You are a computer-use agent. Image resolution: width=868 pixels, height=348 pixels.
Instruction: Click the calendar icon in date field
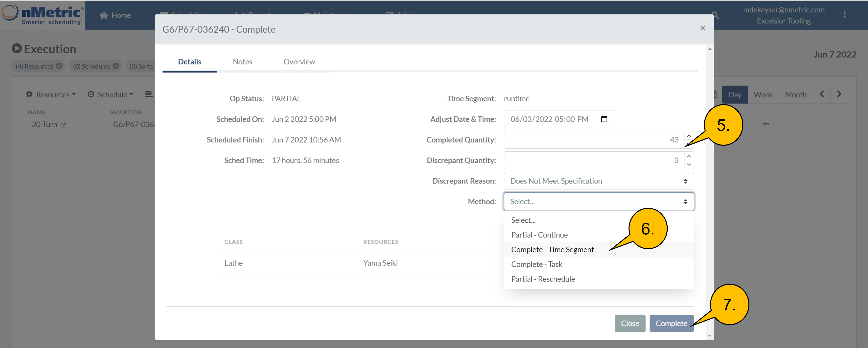pos(604,119)
